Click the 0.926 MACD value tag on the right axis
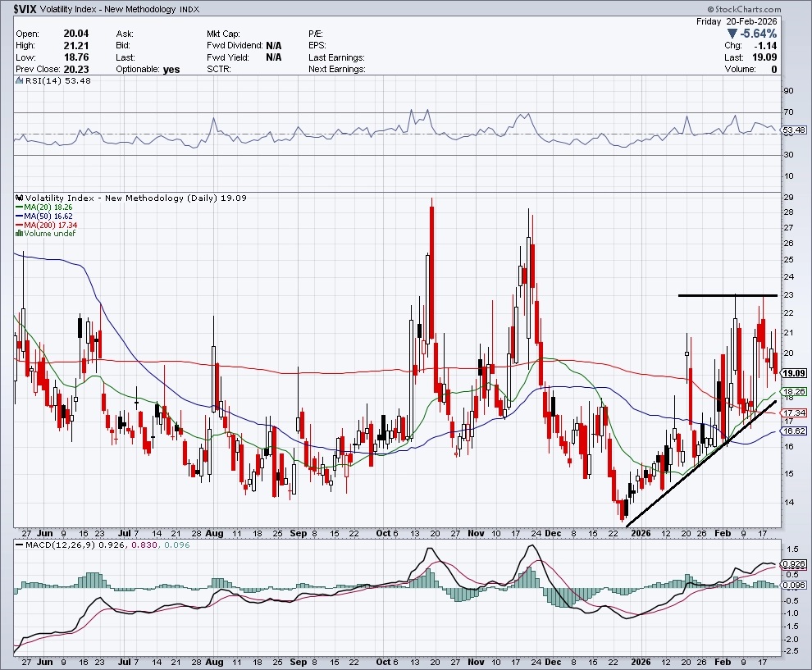The height and width of the screenshot is (670, 812). pyautogui.click(x=793, y=564)
